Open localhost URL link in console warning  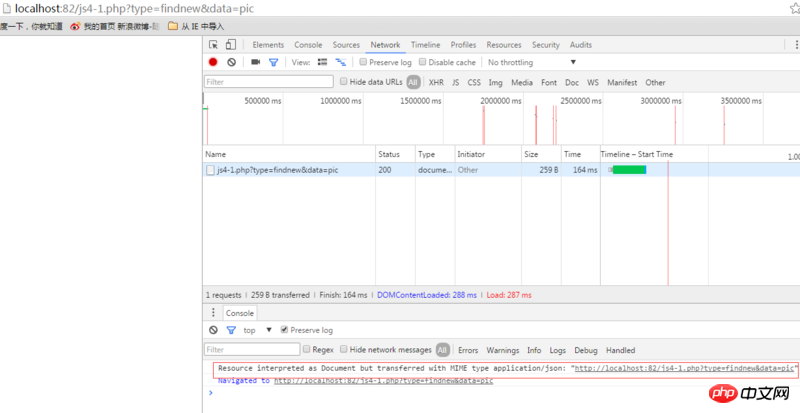683,368
